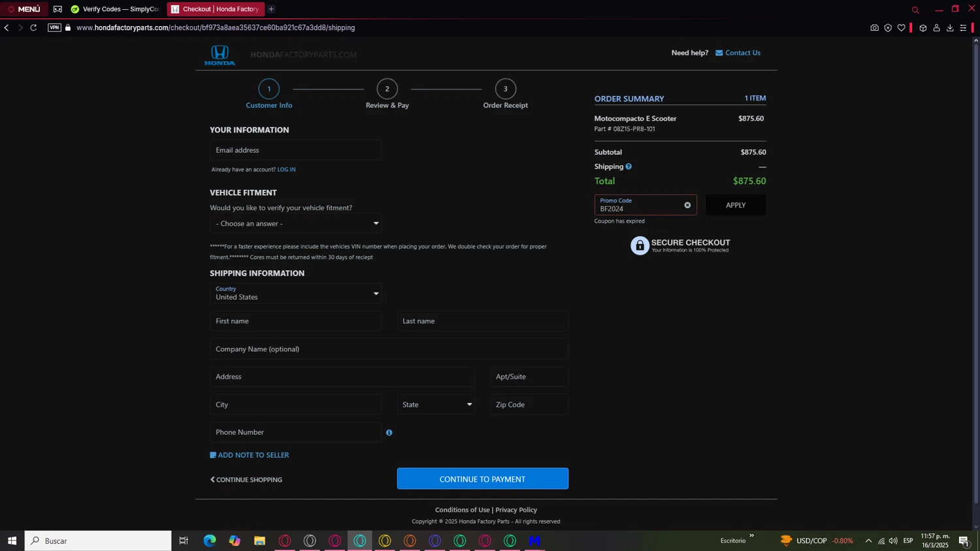
Task: Expand the vehicle fitment Choose an answer dropdown
Action: pyautogui.click(x=296, y=223)
